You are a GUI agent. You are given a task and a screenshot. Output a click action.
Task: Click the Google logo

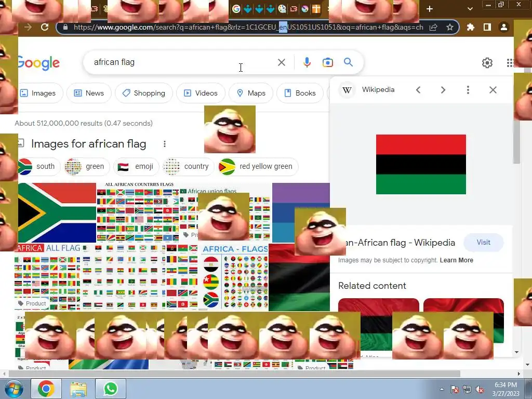tap(38, 63)
